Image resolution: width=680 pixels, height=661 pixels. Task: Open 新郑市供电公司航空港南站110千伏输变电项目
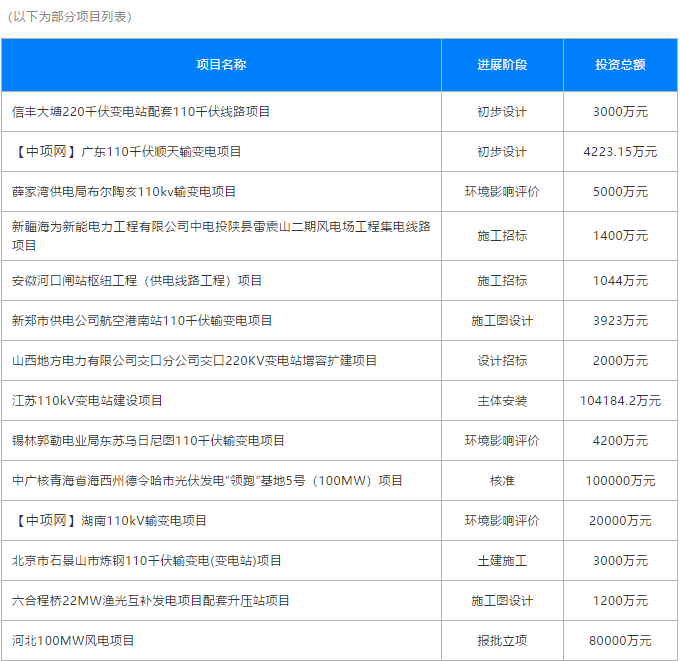142,321
